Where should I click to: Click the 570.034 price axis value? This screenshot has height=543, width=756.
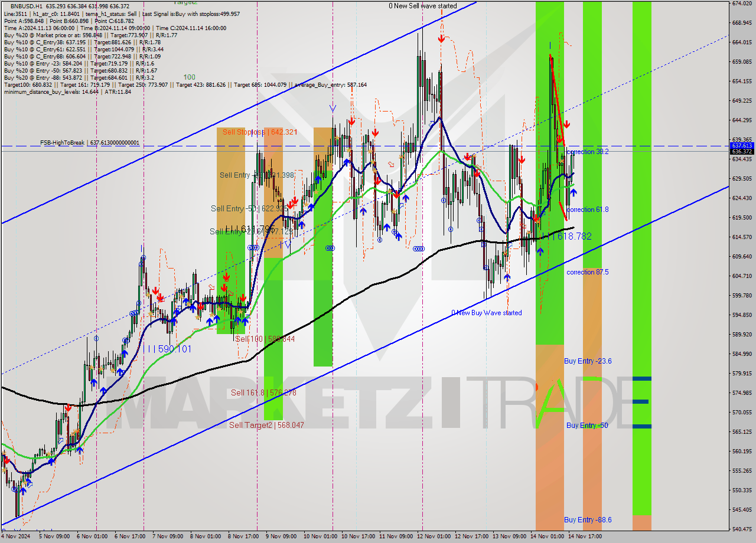tap(742, 413)
